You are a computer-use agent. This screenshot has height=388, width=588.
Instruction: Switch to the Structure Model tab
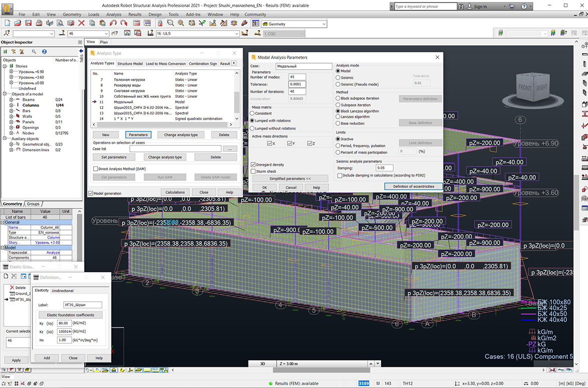tap(130, 64)
